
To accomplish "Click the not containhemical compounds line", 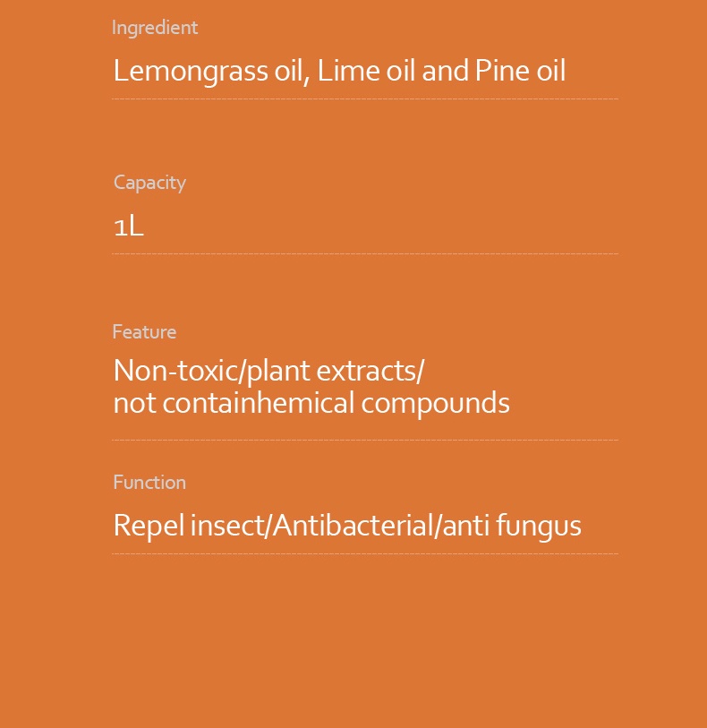I will [x=311, y=403].
